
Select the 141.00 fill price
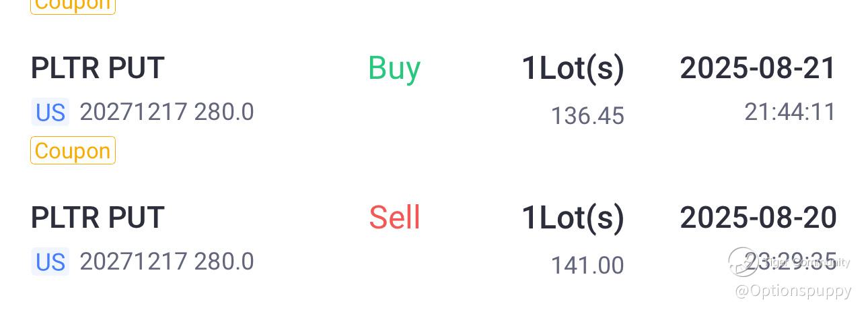click(x=587, y=266)
